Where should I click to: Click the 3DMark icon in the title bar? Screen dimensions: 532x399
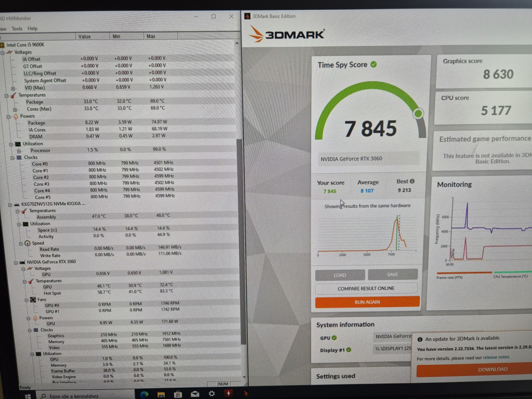[247, 16]
